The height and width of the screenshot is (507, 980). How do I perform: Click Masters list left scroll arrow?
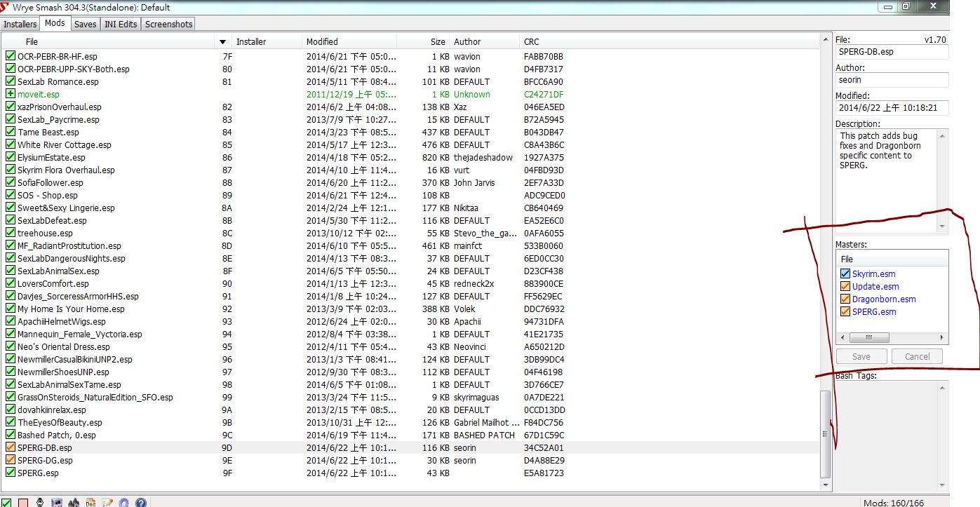point(843,337)
